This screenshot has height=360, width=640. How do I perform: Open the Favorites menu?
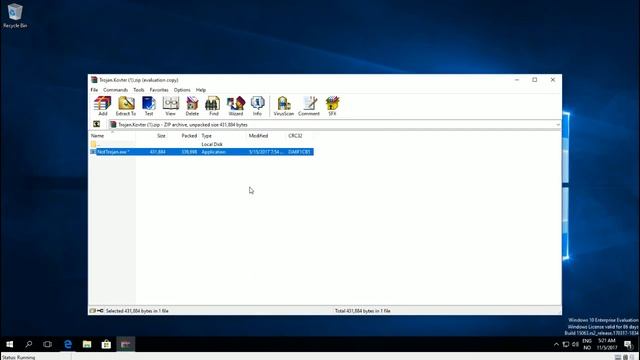pyautogui.click(x=159, y=90)
